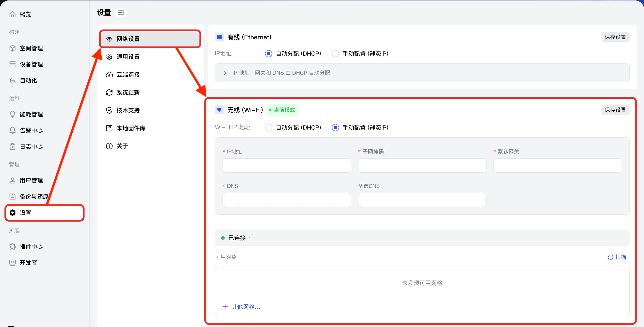Screen dimensions: 644x327
Task: Click the Ethernet port icon beside 有线
Action: coord(219,37)
